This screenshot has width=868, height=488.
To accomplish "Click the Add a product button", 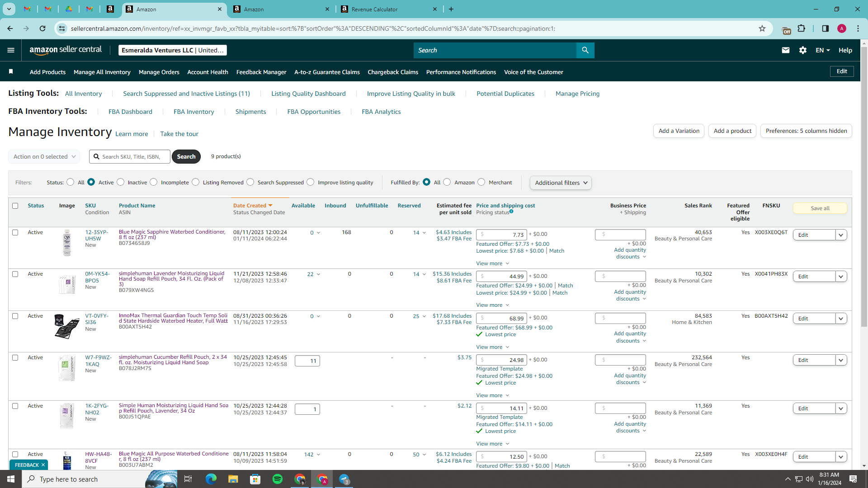I will (732, 131).
